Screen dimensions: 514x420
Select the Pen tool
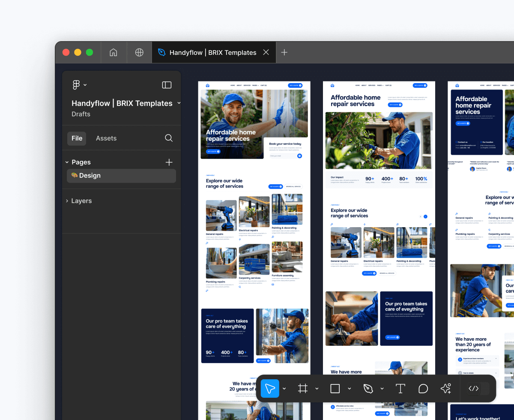pyautogui.click(x=368, y=388)
